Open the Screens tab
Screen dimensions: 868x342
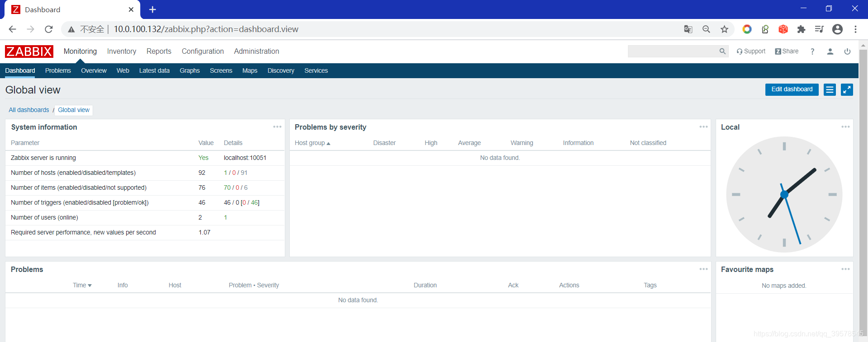(221, 70)
